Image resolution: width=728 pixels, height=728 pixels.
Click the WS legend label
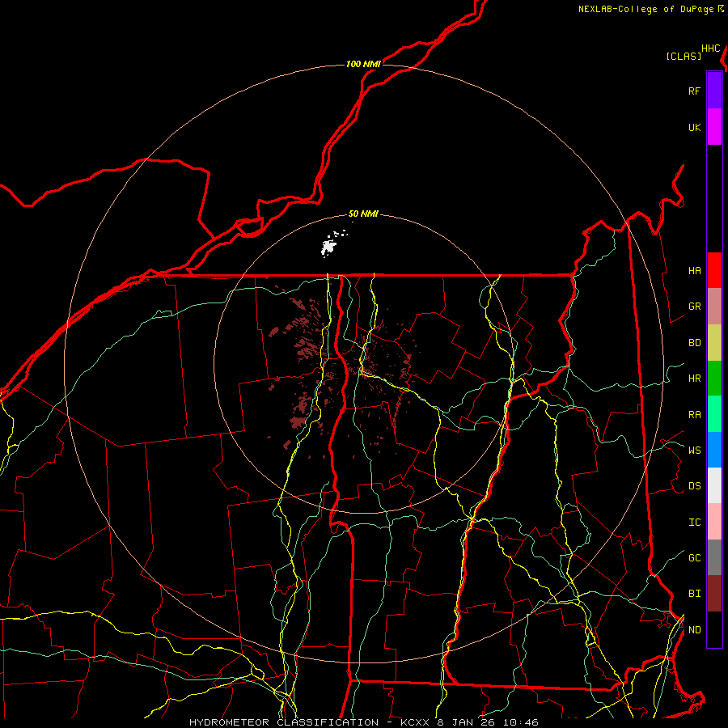694,450
